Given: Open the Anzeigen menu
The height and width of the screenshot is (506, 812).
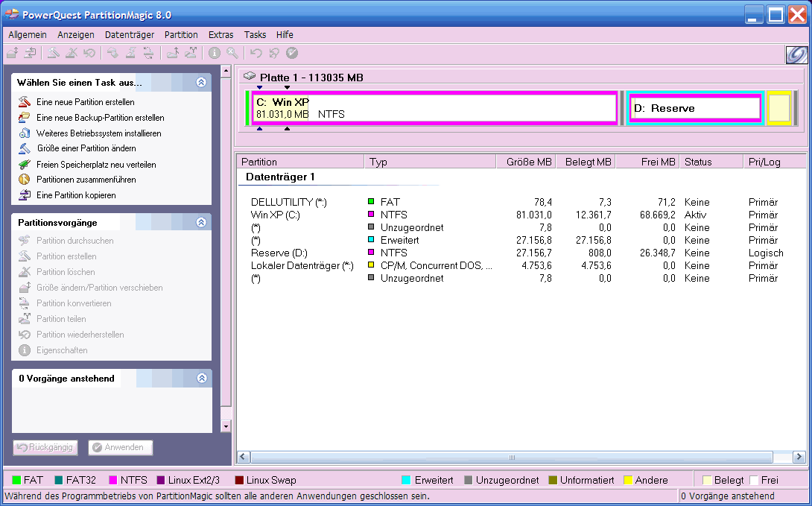Looking at the screenshot, I should click(x=75, y=35).
